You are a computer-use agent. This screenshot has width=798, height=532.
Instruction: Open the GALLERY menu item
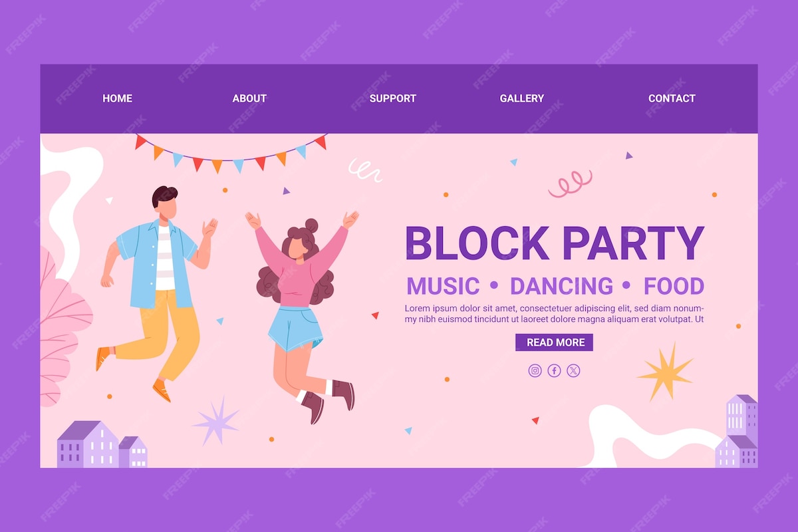tap(522, 98)
